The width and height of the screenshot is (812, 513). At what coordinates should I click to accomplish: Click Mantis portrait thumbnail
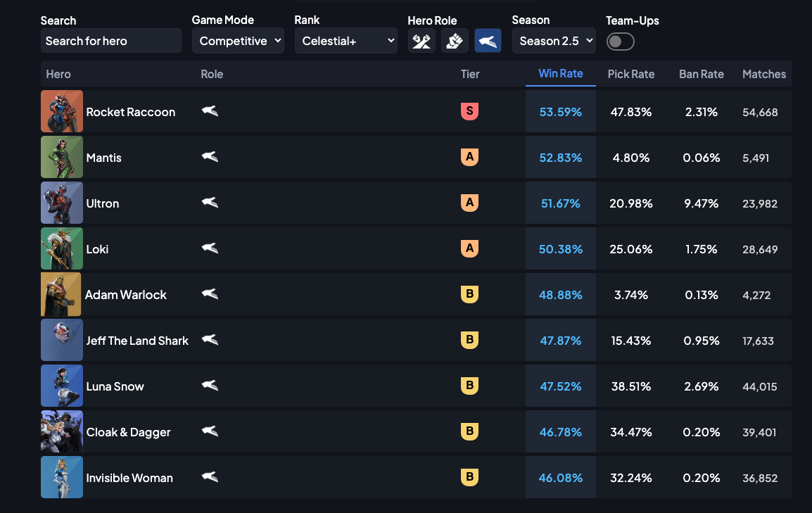tap(62, 157)
